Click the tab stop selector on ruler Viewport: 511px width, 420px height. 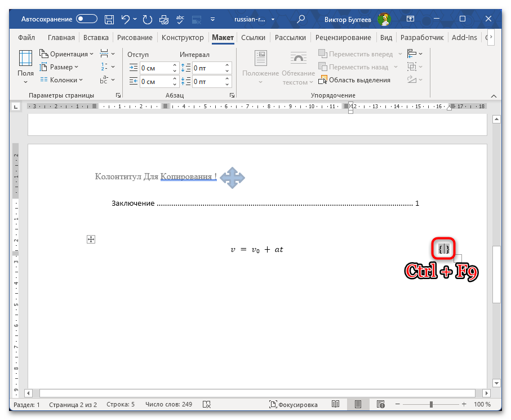coord(16,107)
